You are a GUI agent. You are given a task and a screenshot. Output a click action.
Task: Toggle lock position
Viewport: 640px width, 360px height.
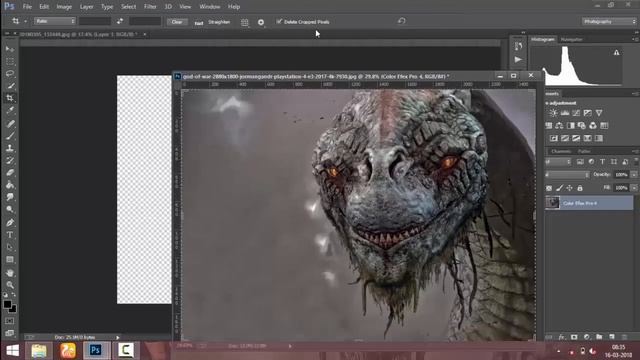(x=569, y=188)
